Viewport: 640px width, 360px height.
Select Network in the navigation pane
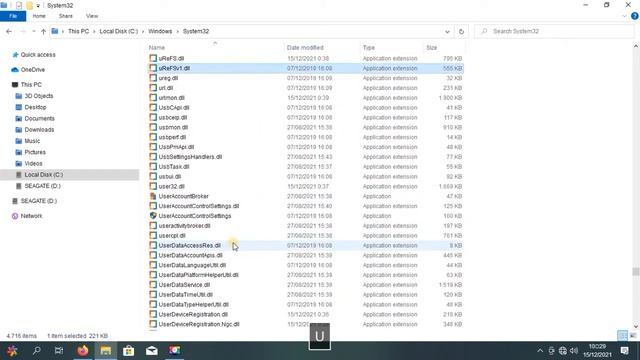tap(31, 216)
